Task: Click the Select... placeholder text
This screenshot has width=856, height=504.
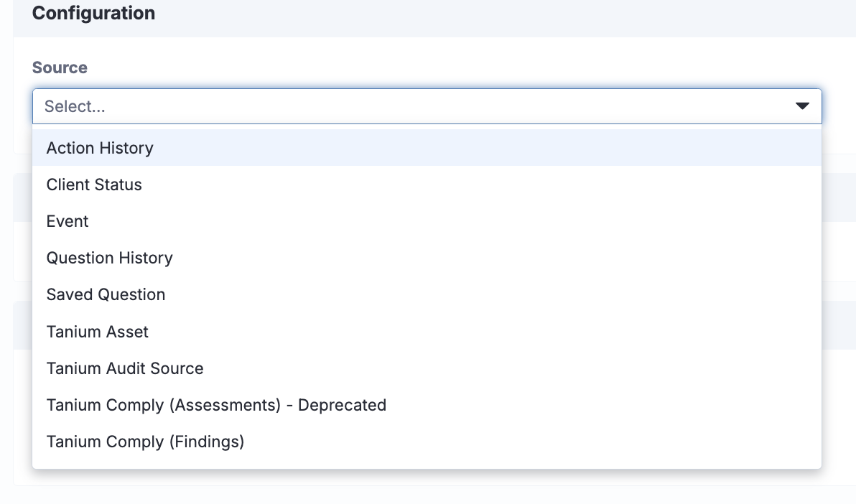Action: tap(75, 106)
